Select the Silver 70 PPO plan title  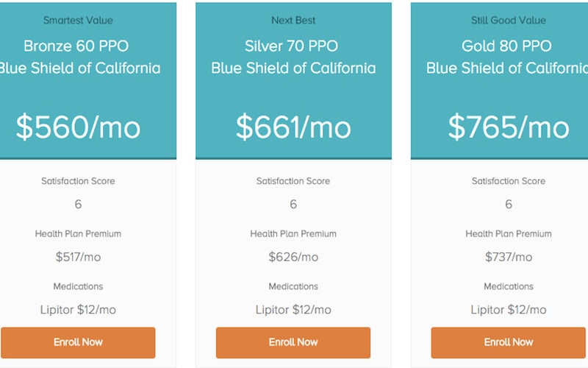[x=291, y=46]
